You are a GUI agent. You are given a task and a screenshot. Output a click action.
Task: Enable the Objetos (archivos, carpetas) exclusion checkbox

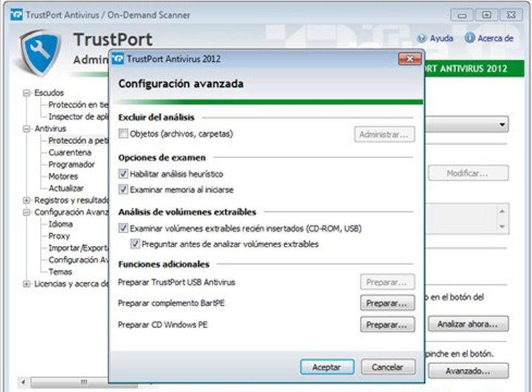click(x=123, y=134)
